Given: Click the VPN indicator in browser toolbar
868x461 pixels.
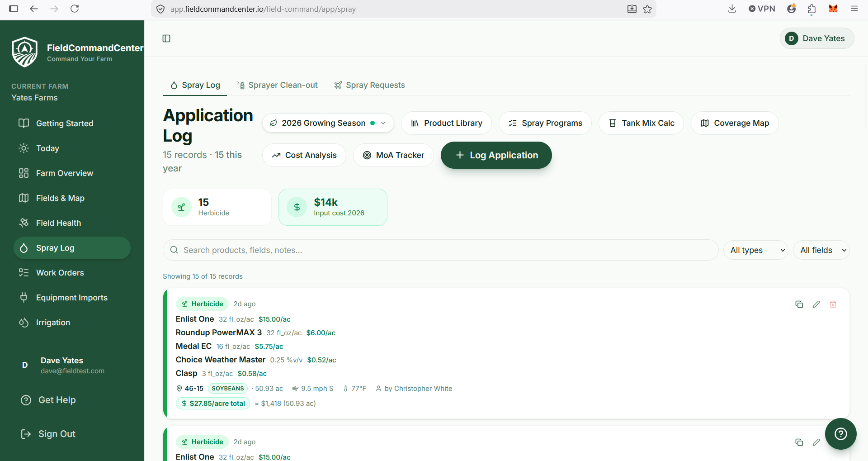Looking at the screenshot, I should [x=762, y=9].
